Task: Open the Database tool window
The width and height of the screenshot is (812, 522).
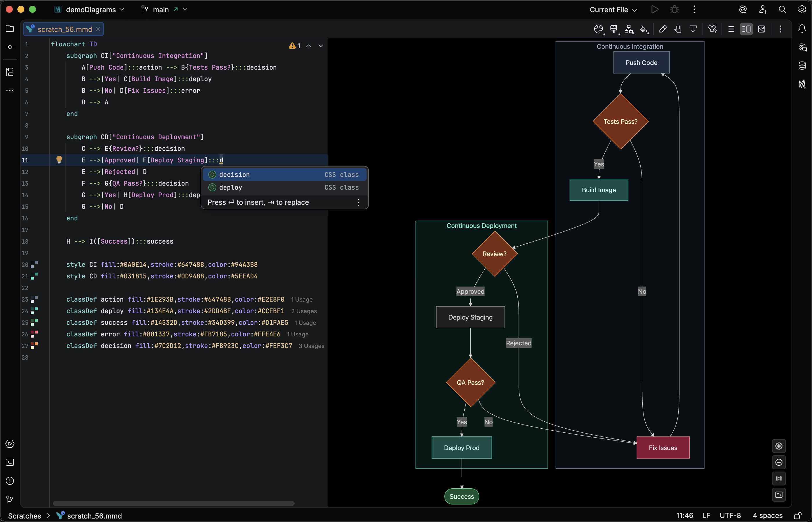Action: click(802, 66)
